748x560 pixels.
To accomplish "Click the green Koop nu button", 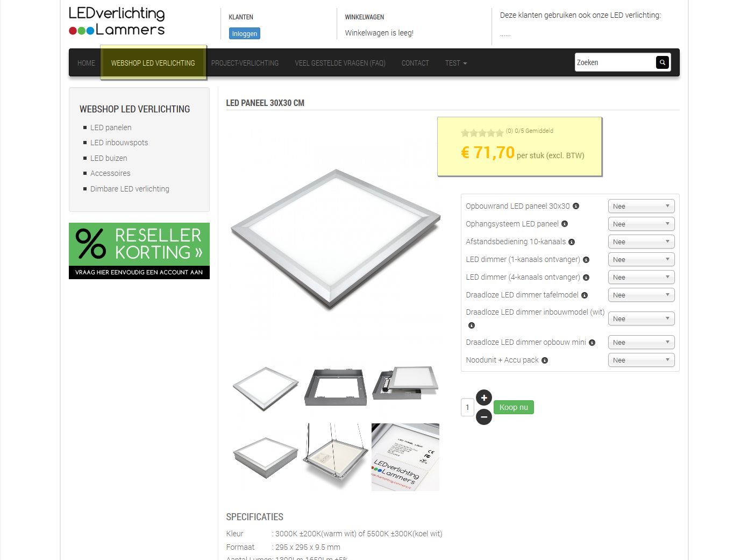I will [x=514, y=407].
